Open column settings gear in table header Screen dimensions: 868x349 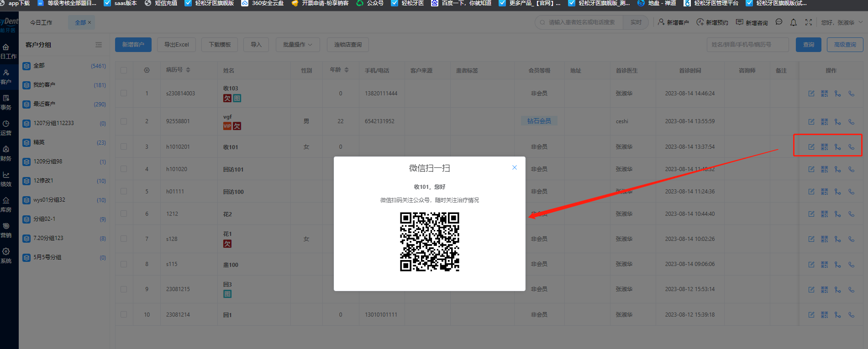[x=147, y=70]
